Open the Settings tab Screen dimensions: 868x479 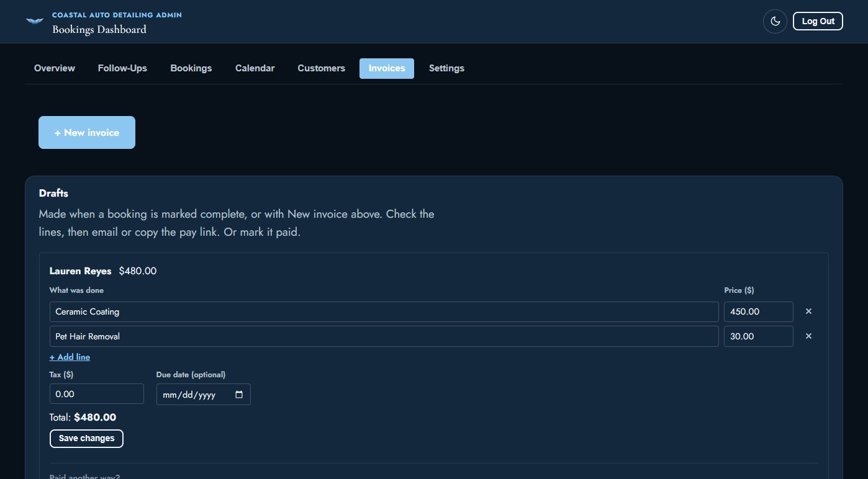[x=446, y=68]
